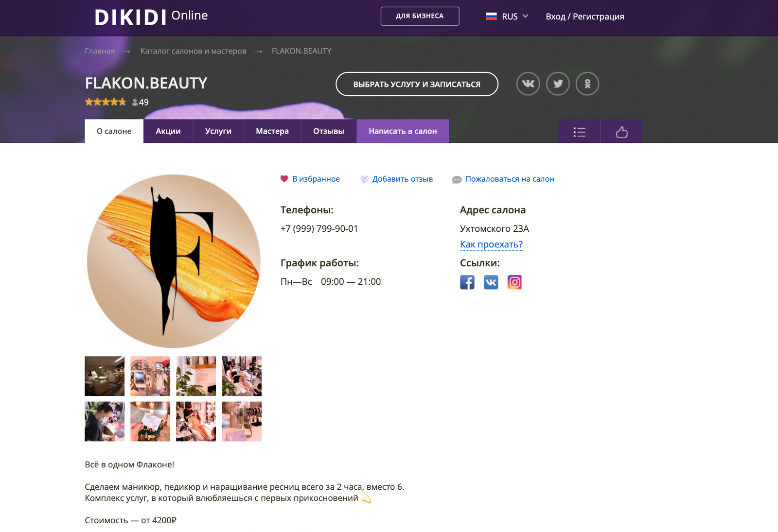Share salon via Twitter icon
The image size is (778, 532).
[558, 84]
